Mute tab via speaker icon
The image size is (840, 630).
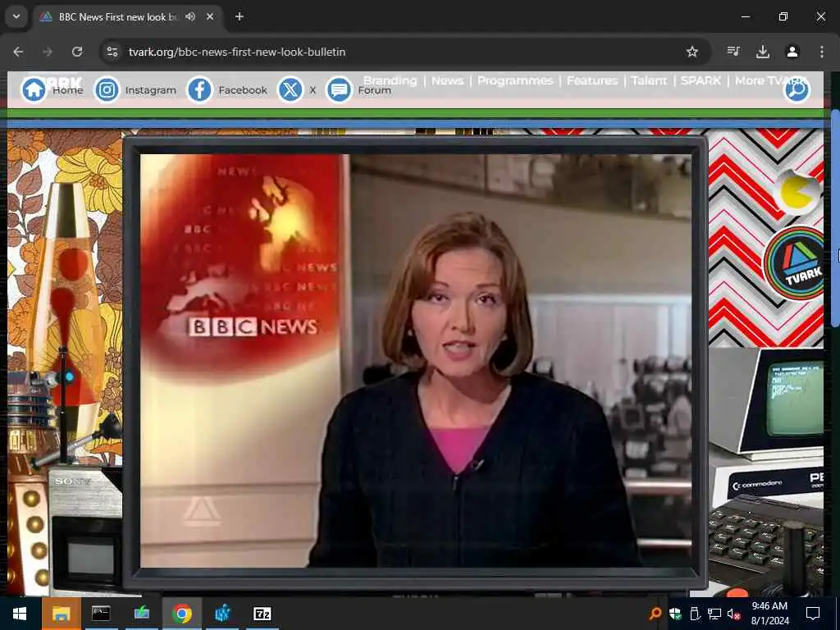190,16
